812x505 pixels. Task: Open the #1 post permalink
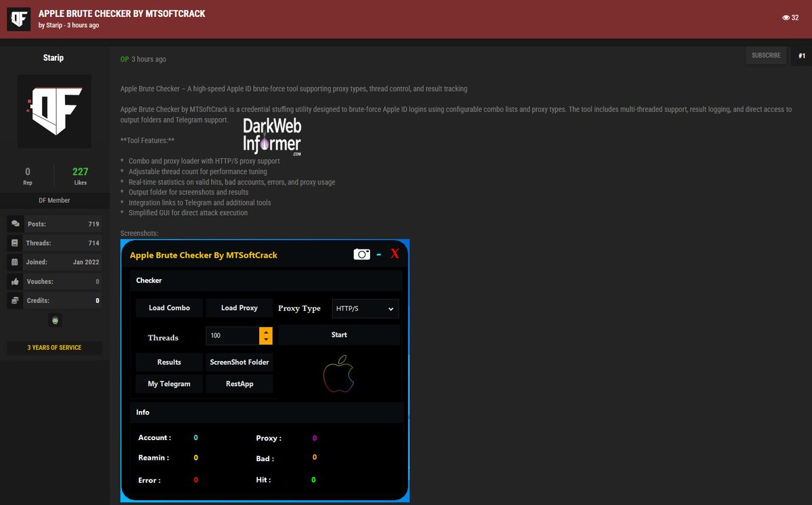(802, 55)
